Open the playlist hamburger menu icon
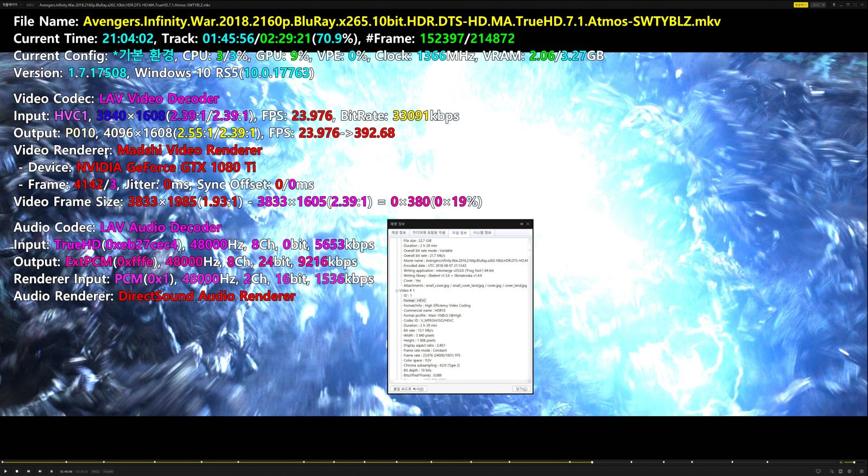This screenshot has width=868, height=476. (861, 471)
